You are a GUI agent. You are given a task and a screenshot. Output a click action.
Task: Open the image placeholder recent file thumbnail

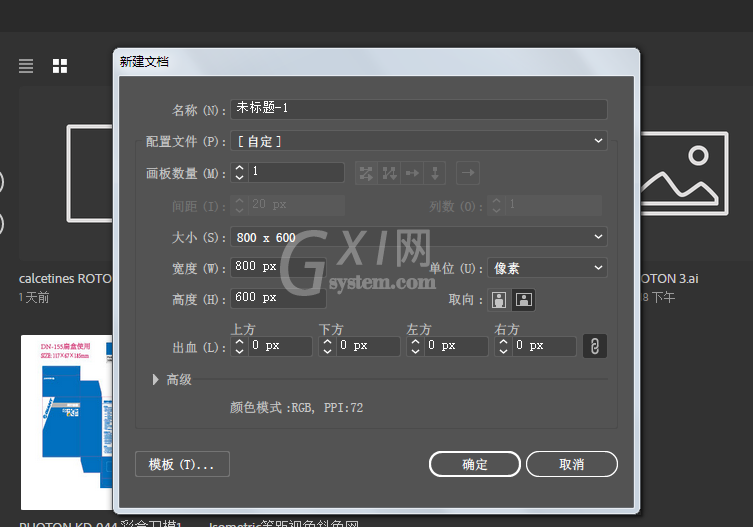click(x=684, y=173)
